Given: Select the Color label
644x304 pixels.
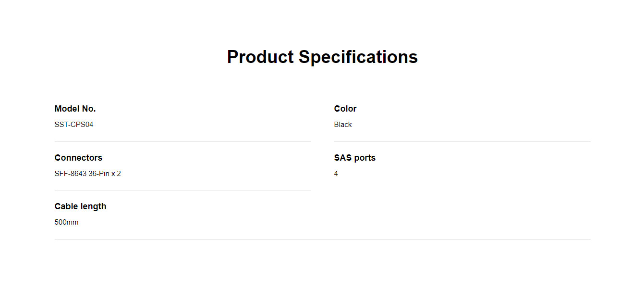Looking at the screenshot, I should pyautogui.click(x=345, y=109).
